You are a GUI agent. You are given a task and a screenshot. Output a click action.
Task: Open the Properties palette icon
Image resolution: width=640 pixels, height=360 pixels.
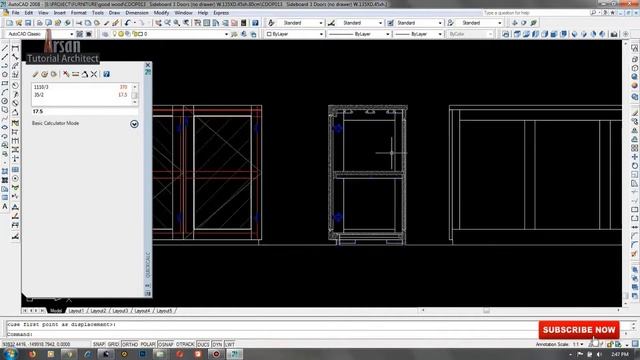[x=197, y=23]
